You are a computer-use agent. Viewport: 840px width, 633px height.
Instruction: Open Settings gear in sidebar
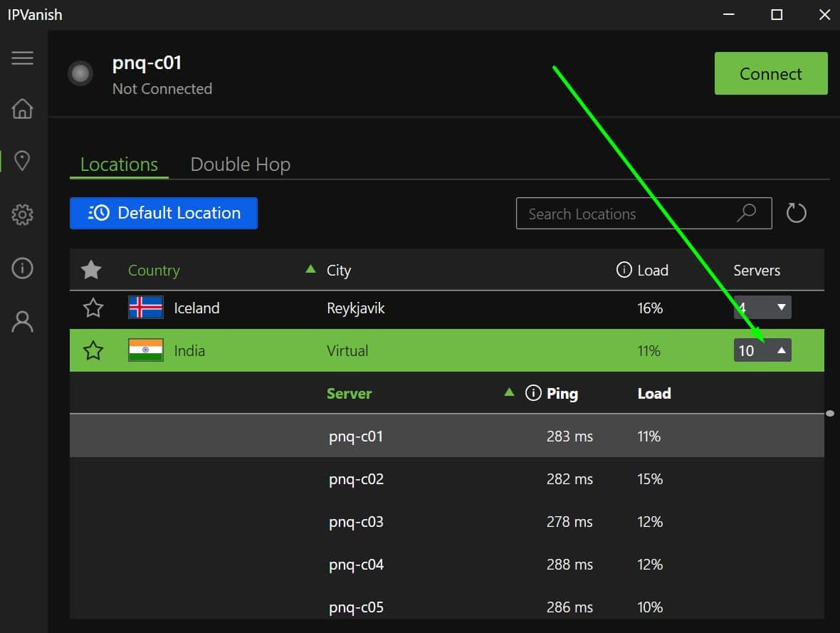(x=22, y=214)
